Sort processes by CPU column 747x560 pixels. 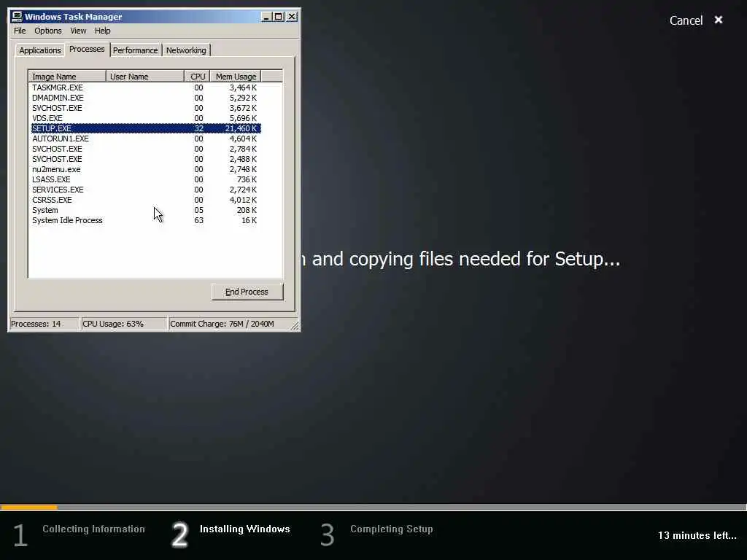tap(197, 76)
